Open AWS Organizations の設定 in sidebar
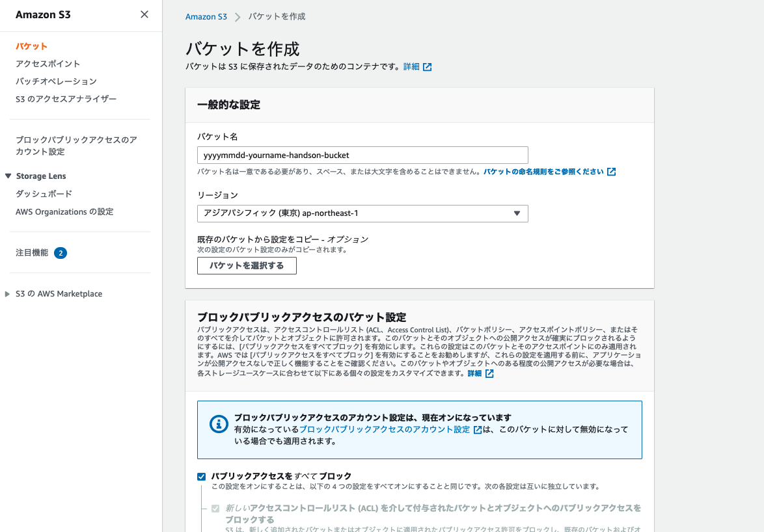The image size is (764, 532). coord(64,212)
